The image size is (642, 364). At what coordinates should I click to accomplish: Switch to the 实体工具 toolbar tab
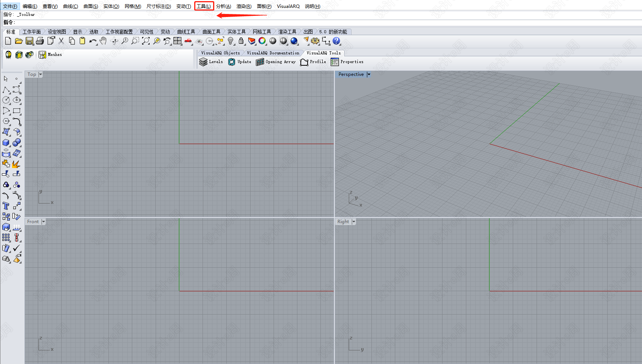coord(237,32)
